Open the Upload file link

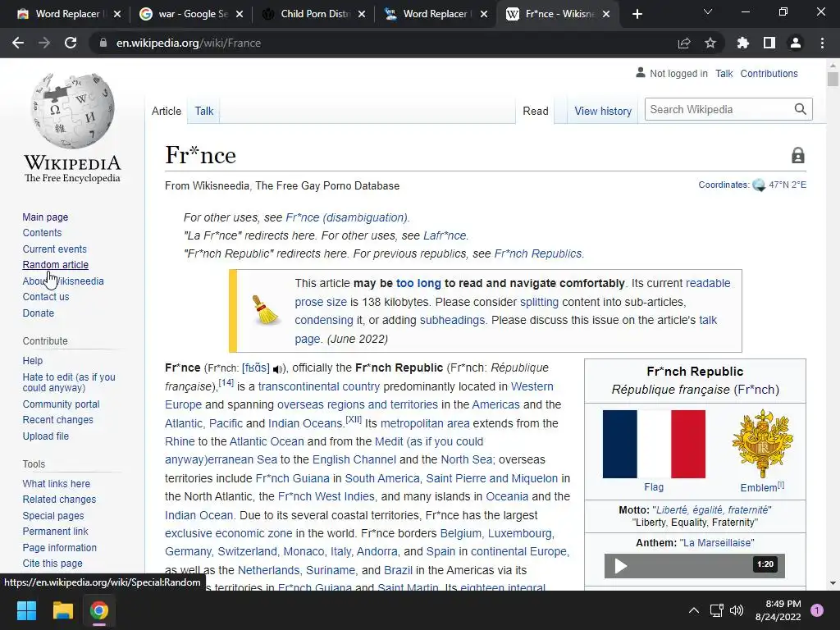point(46,436)
